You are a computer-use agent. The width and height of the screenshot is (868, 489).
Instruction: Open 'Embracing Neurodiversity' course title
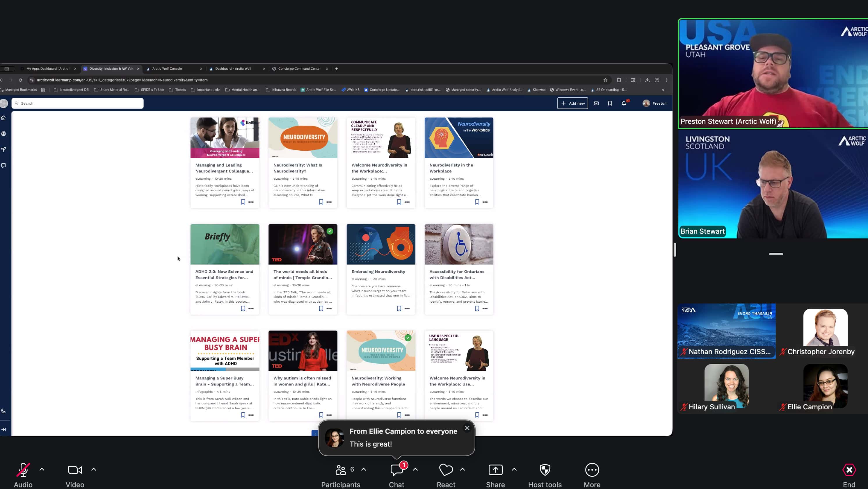tap(378, 272)
